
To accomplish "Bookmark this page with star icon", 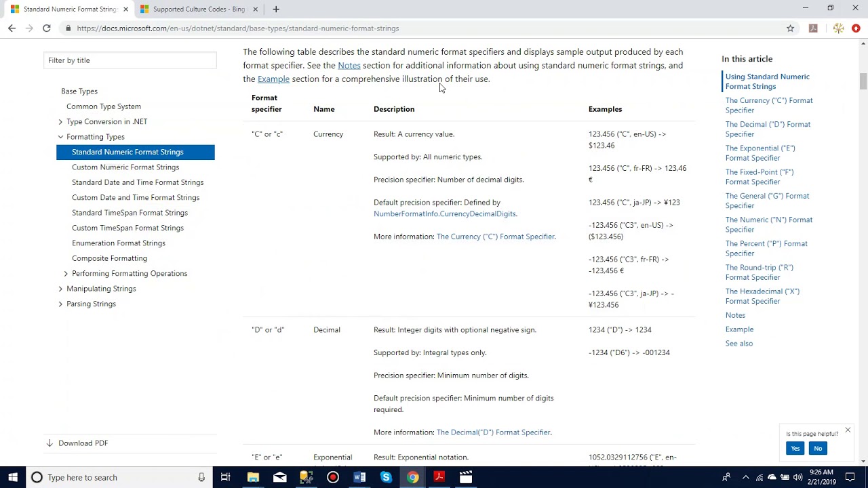I will click(x=790, y=28).
